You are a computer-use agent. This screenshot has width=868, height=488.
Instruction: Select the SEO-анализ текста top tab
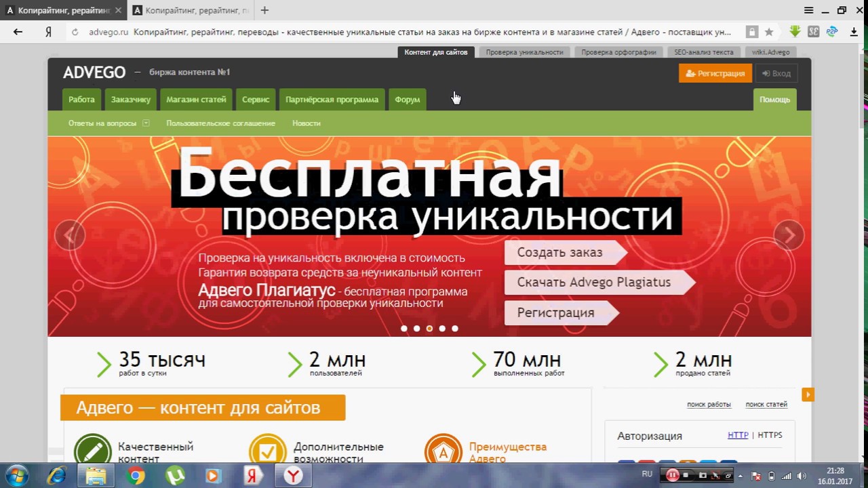(x=703, y=52)
